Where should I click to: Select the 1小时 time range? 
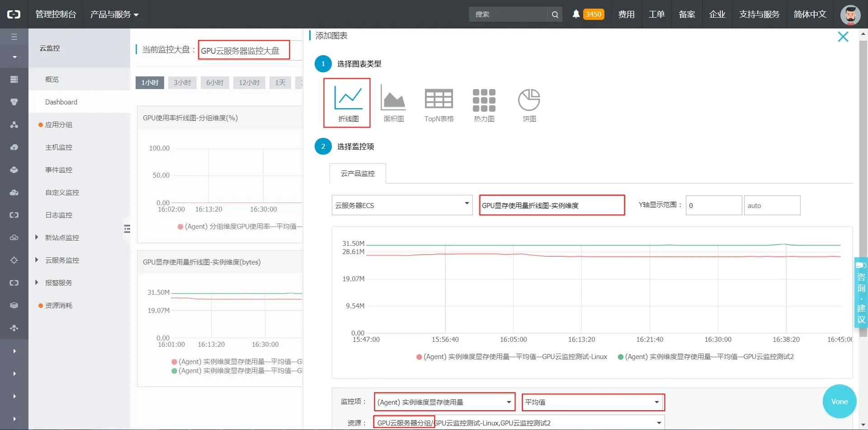click(x=150, y=83)
